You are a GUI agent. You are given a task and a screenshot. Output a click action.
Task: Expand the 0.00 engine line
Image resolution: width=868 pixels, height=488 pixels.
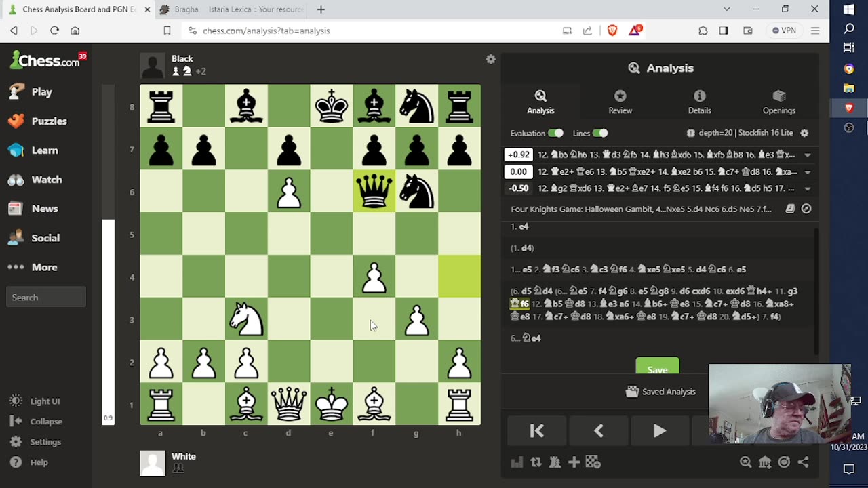[807, 171]
